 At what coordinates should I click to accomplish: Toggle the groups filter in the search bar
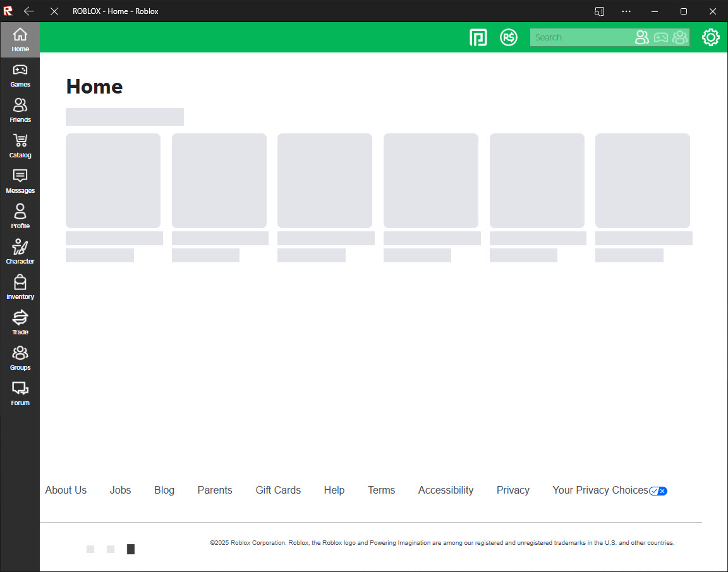pyautogui.click(x=680, y=37)
